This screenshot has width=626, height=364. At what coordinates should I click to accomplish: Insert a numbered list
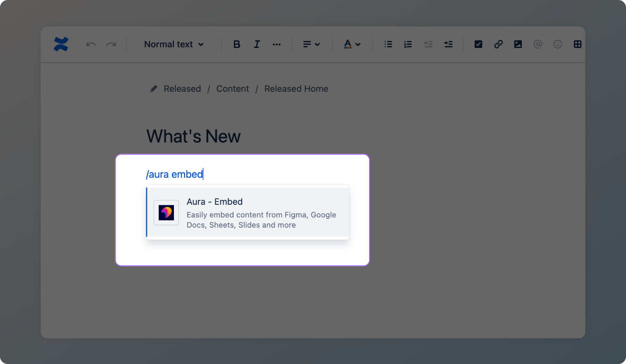click(408, 45)
